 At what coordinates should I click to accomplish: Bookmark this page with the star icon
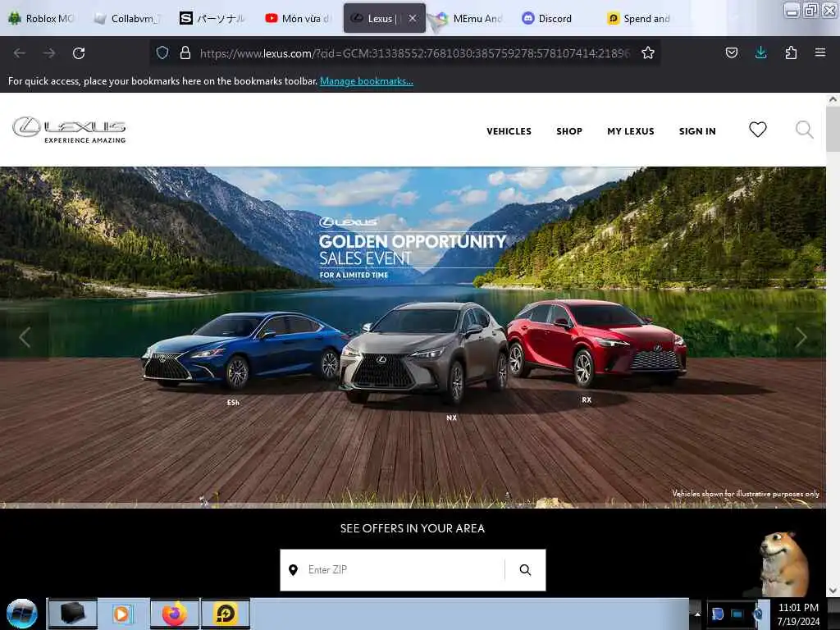648,52
